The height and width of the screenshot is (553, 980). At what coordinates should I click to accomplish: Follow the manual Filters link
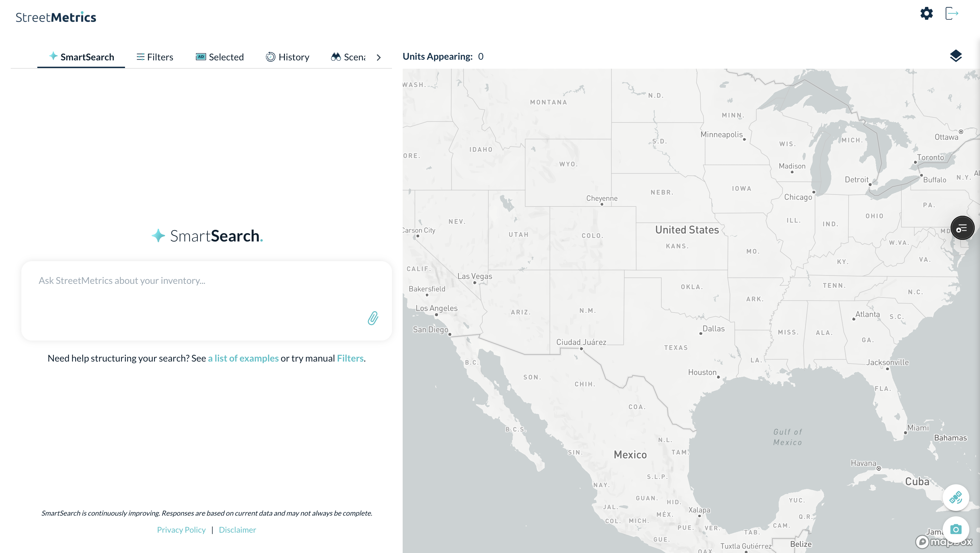(350, 358)
